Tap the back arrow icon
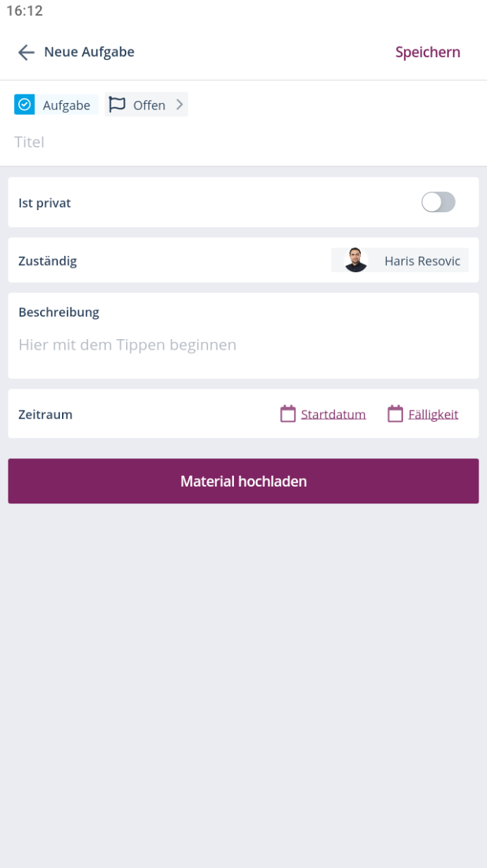The height and width of the screenshot is (868, 487). 26,52
